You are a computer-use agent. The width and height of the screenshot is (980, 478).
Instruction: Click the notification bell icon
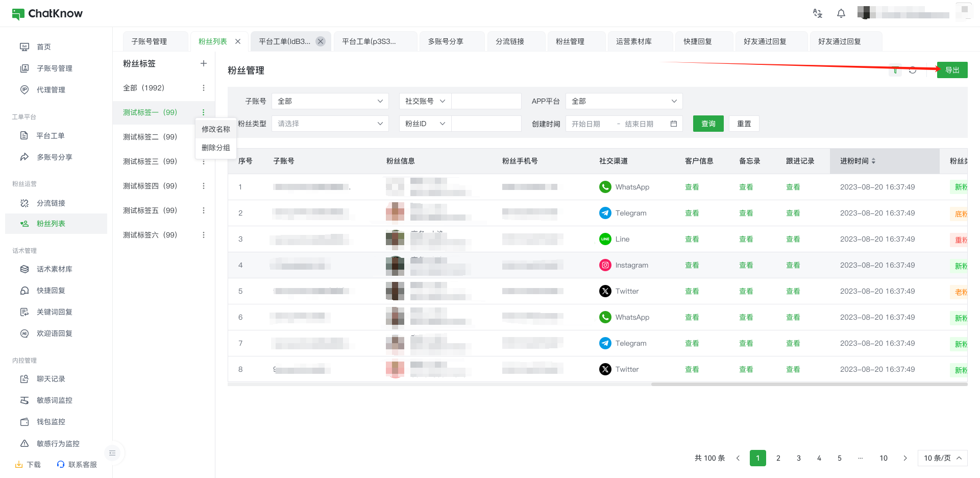(x=841, y=14)
